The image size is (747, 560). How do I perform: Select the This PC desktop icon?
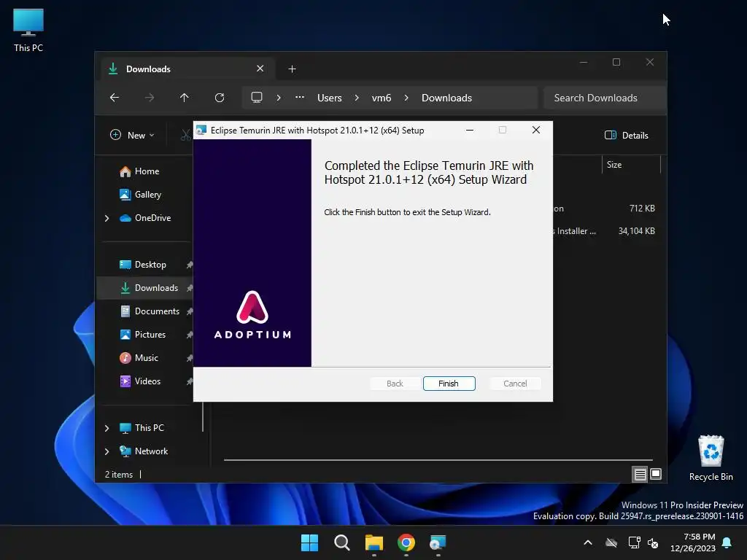[x=28, y=30]
